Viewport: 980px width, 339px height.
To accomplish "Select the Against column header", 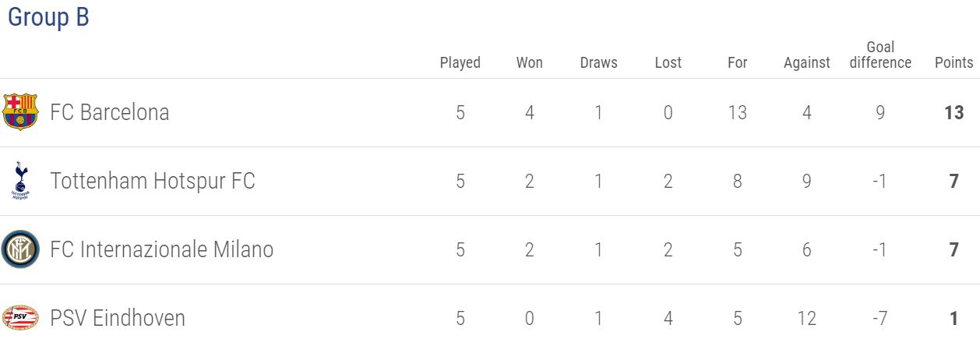I will [807, 62].
